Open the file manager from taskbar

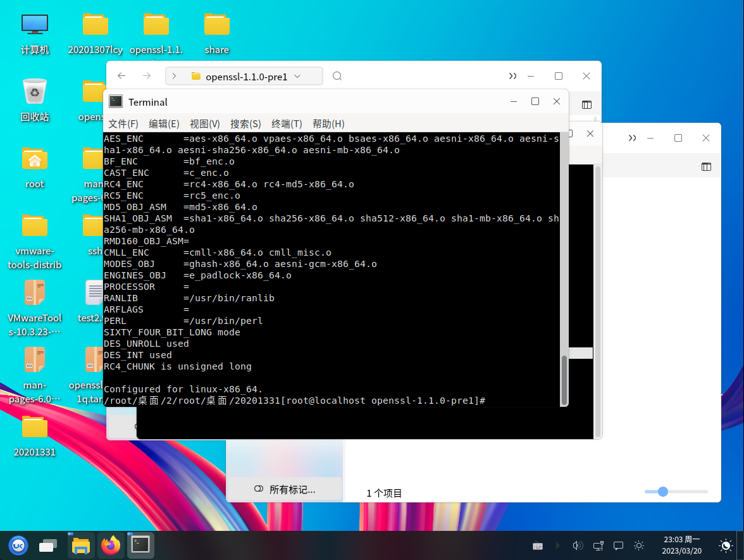pos(81,545)
